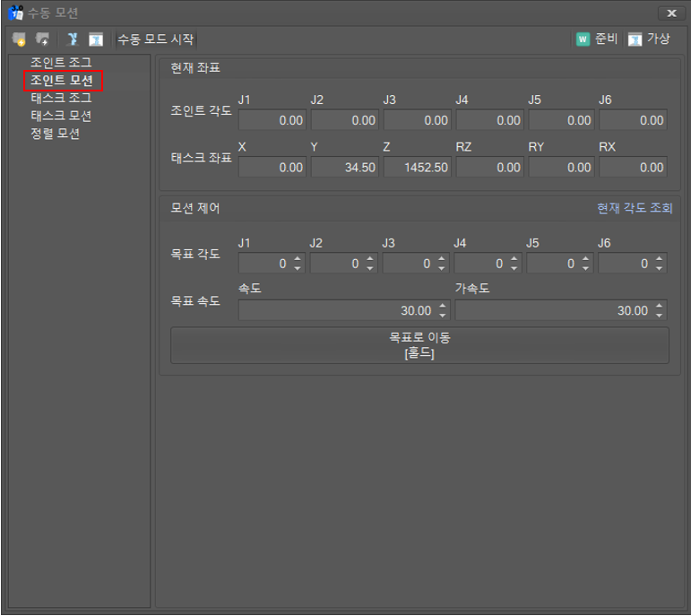Decrease the J6 target angle with down arrow
Screen dimensions: 691x616
point(660,268)
